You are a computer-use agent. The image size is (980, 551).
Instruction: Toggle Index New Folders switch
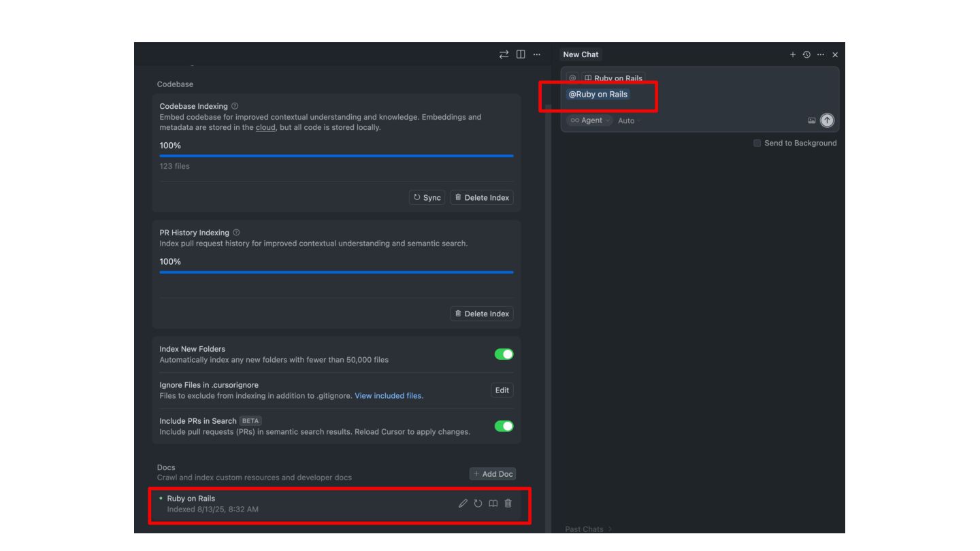click(x=504, y=354)
